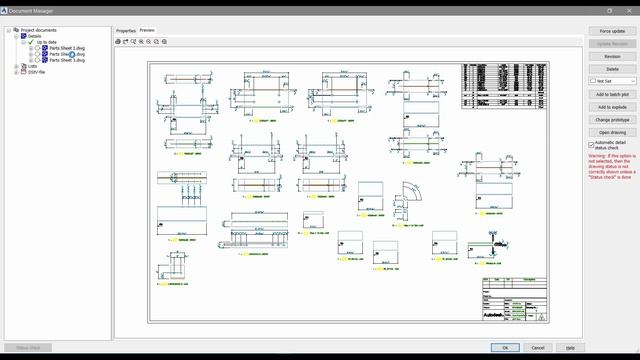This screenshot has width=640, height=360.
Task: Click the drawing icon of Parts Sheet 1.dwg
Action: [45, 48]
